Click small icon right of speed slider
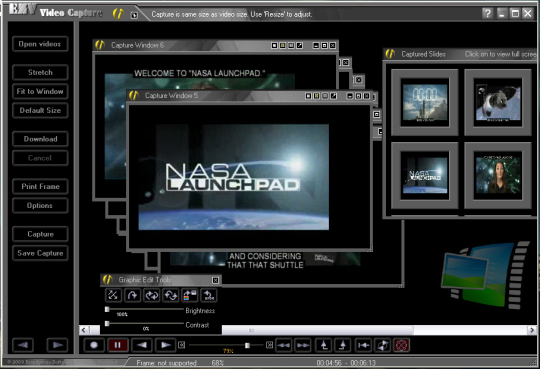Screen dimensions: 540x369 click(269, 345)
